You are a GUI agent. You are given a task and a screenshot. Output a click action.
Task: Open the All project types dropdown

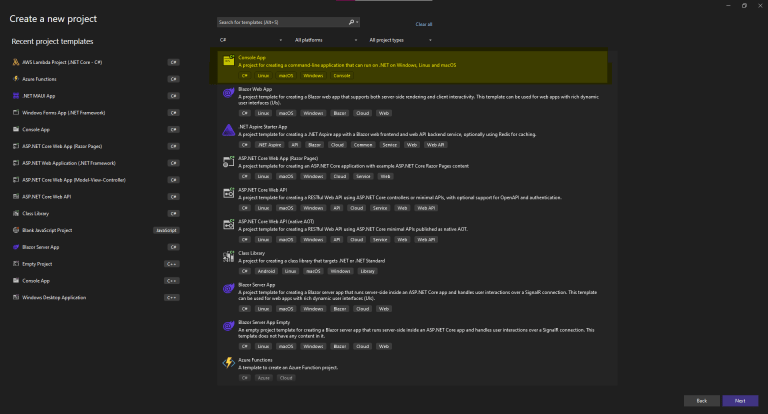tap(399, 40)
